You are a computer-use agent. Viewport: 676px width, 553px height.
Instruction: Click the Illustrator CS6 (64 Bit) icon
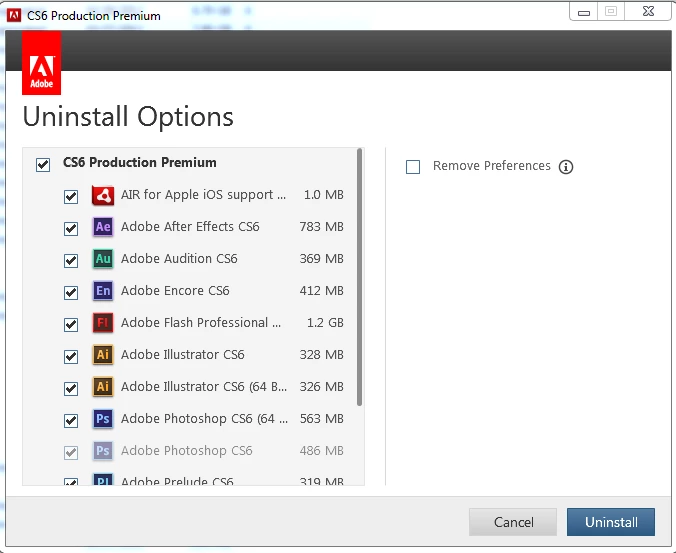[x=103, y=387]
